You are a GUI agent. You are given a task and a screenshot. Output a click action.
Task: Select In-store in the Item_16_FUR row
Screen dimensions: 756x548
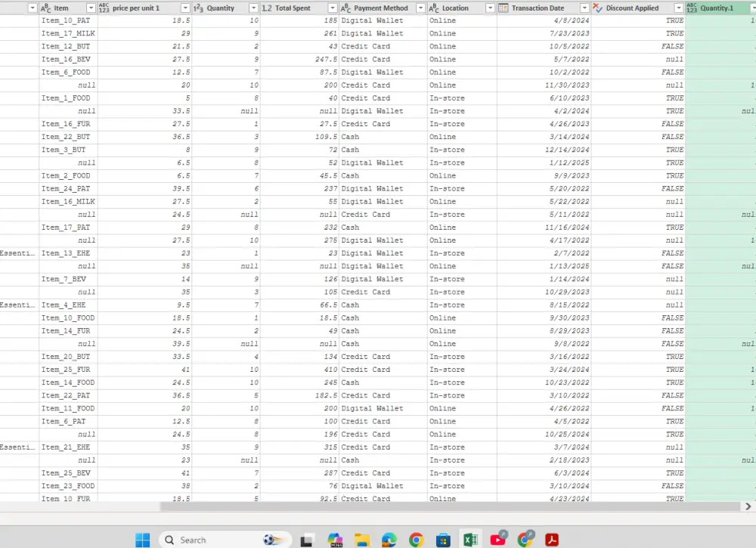pyautogui.click(x=462, y=124)
